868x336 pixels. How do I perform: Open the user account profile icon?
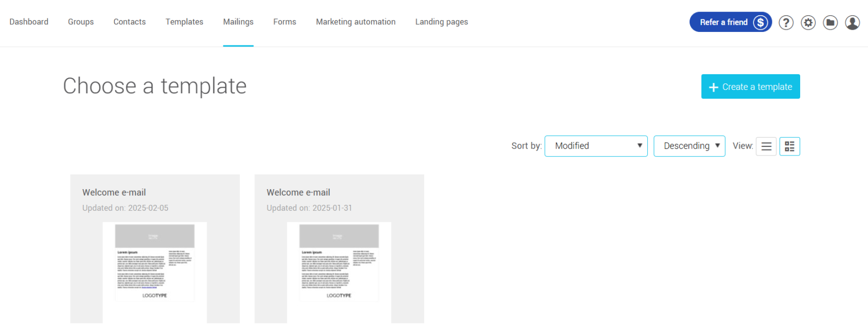852,22
